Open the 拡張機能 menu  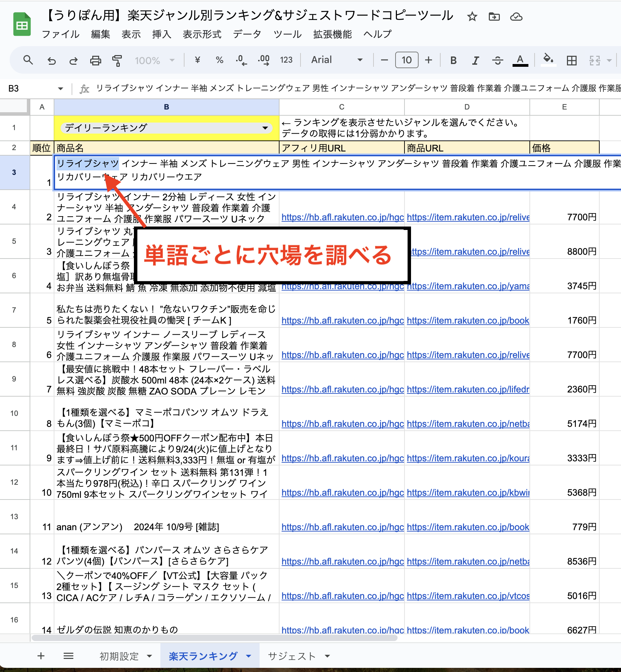click(332, 34)
